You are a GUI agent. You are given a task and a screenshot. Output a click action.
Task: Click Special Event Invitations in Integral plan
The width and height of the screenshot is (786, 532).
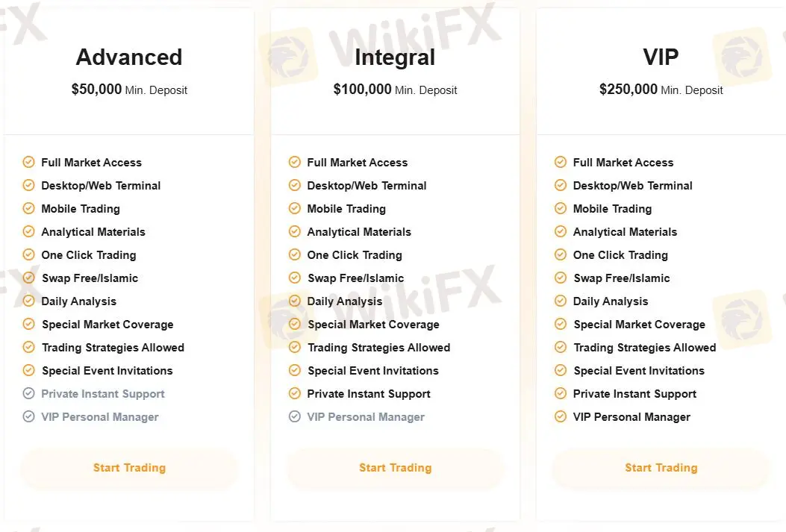pyautogui.click(x=373, y=371)
